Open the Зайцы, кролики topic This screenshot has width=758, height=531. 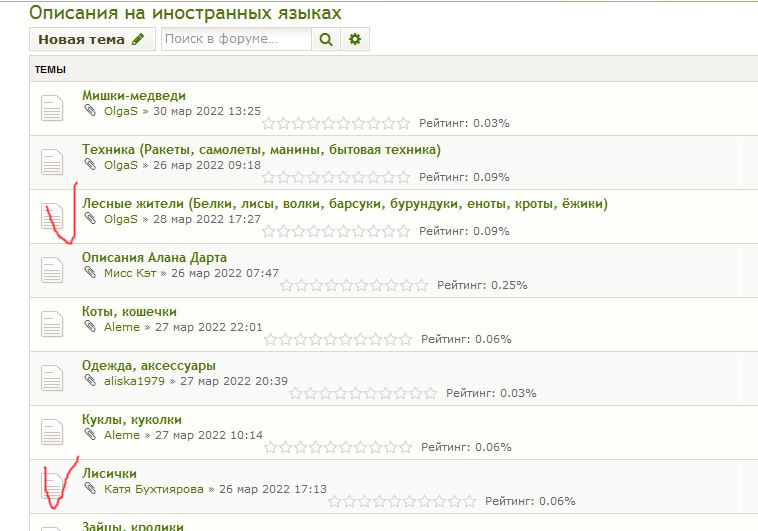point(132,526)
